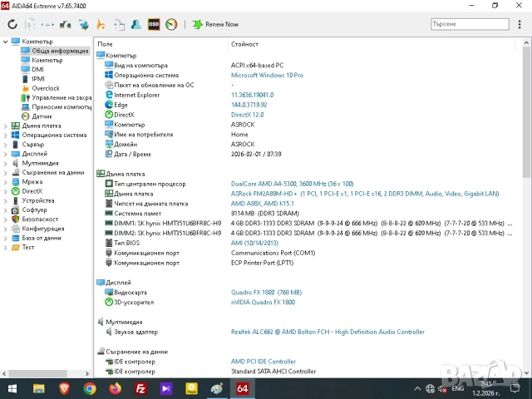Expand the Мултимедия tree node

pos(6,163)
